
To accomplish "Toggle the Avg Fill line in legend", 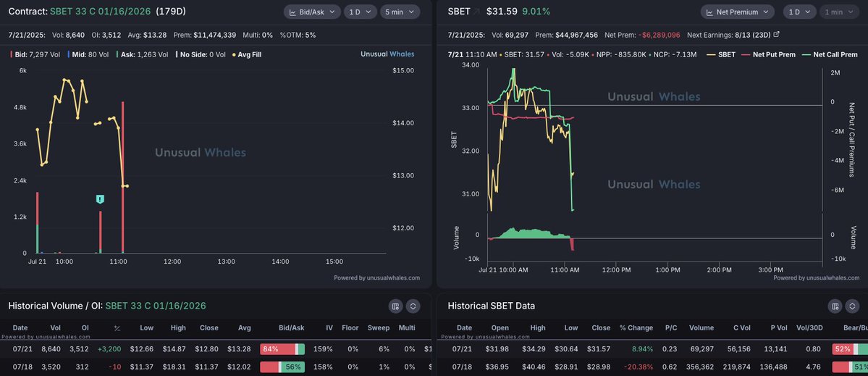I will click(247, 54).
